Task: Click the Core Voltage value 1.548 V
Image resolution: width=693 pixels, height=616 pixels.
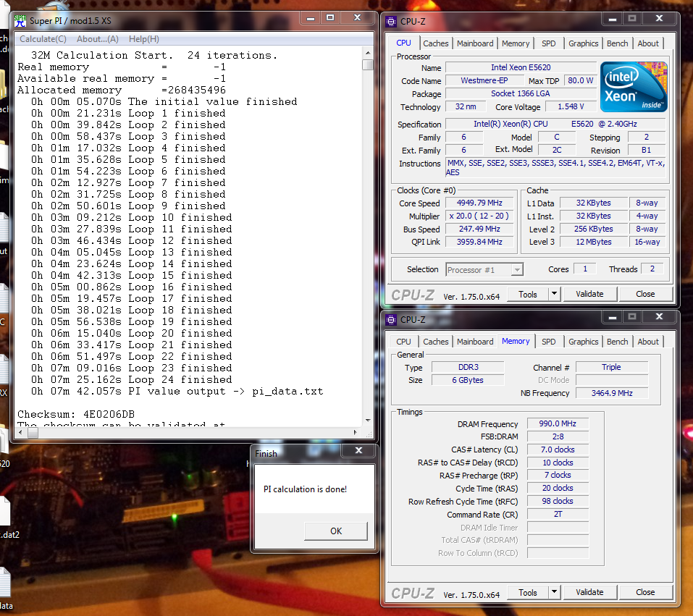Action: [x=571, y=106]
